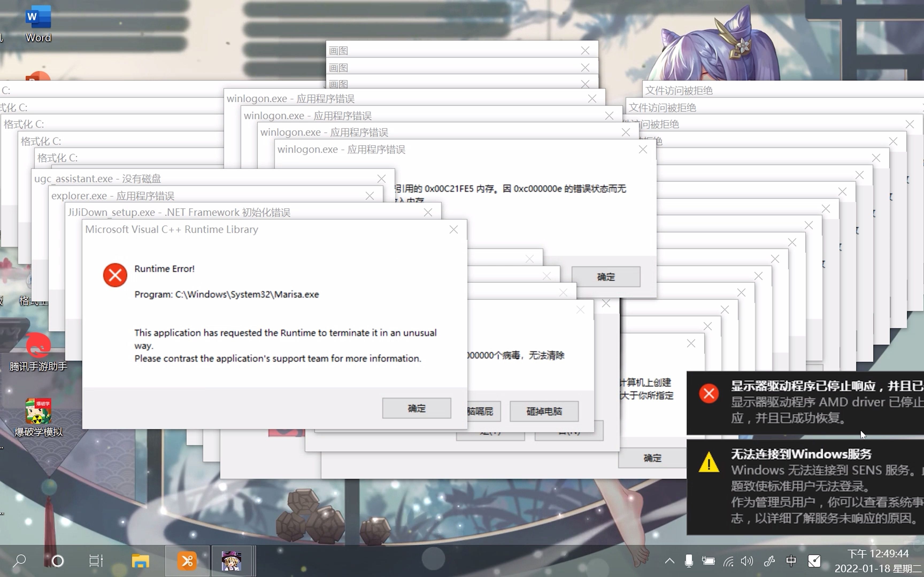Open Cortana on the taskbar
The image size is (924, 577).
(x=58, y=561)
